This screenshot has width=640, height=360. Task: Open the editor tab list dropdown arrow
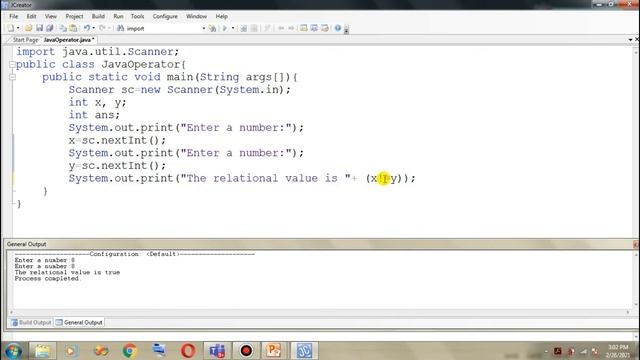[x=630, y=40]
